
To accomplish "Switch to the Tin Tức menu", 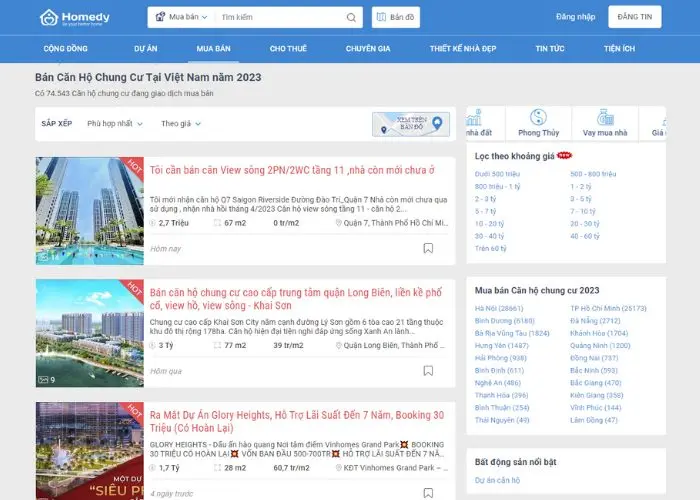I will (549, 48).
